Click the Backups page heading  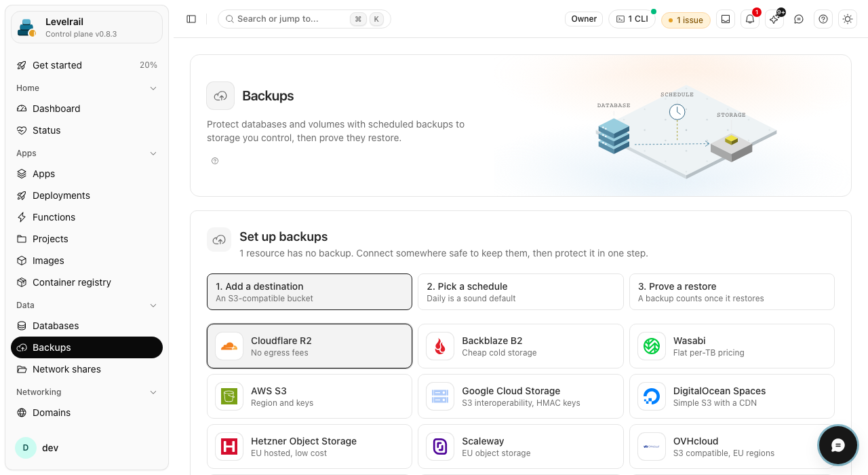click(268, 96)
